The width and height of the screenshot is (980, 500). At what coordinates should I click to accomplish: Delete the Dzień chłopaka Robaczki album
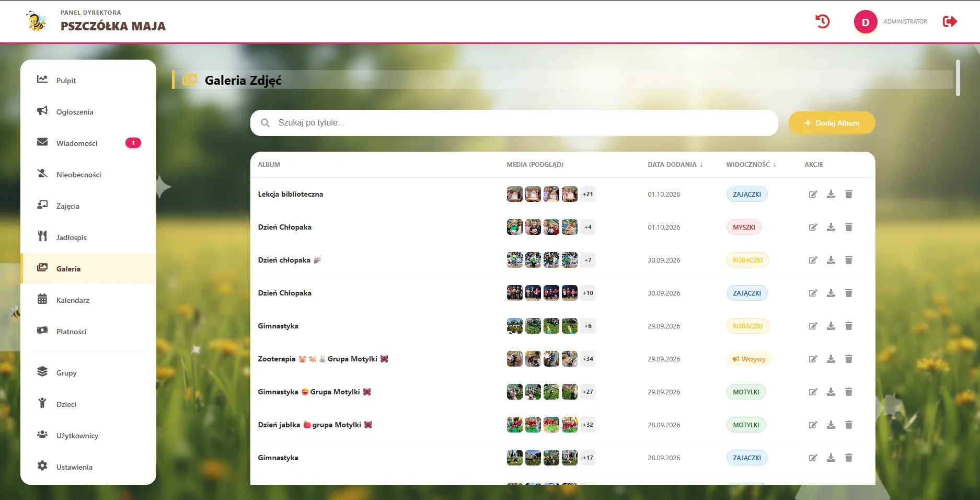(849, 260)
